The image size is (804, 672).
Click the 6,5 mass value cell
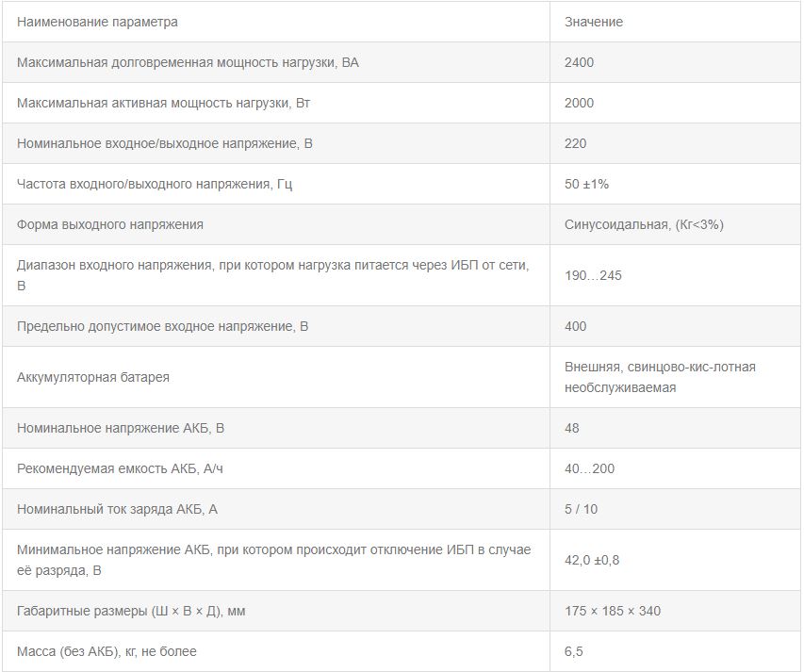click(574, 651)
